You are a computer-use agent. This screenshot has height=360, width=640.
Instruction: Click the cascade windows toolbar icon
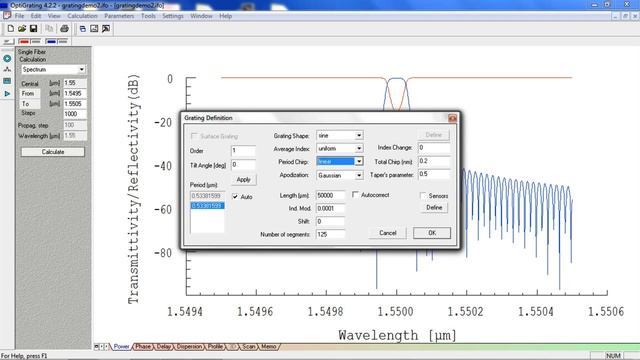click(x=82, y=29)
